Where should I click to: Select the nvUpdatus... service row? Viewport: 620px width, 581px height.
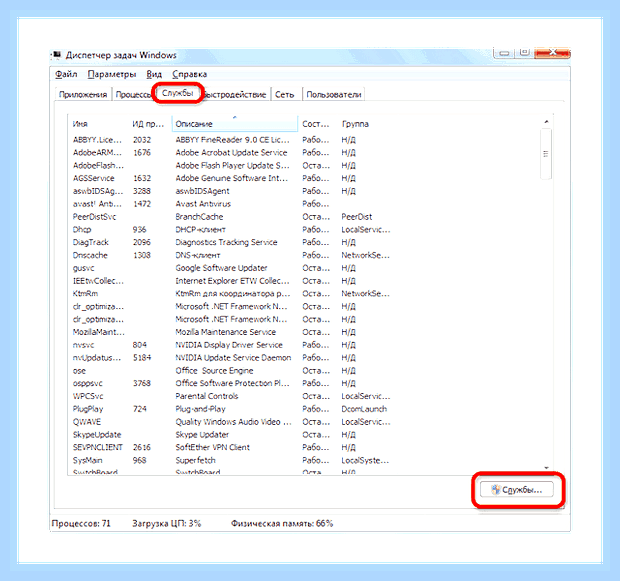tap(233, 358)
